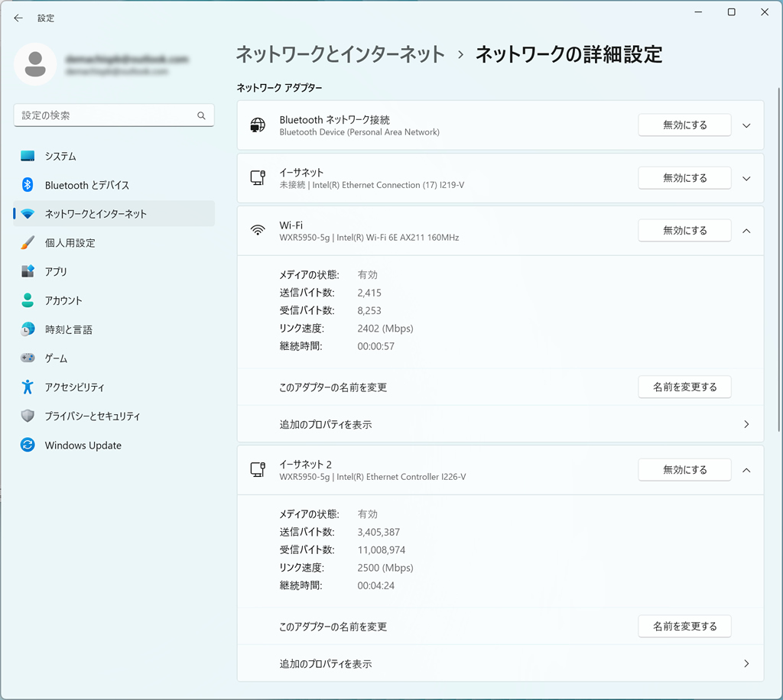
Task: Click the 個人用設定 paintbrush icon
Action: [28, 243]
